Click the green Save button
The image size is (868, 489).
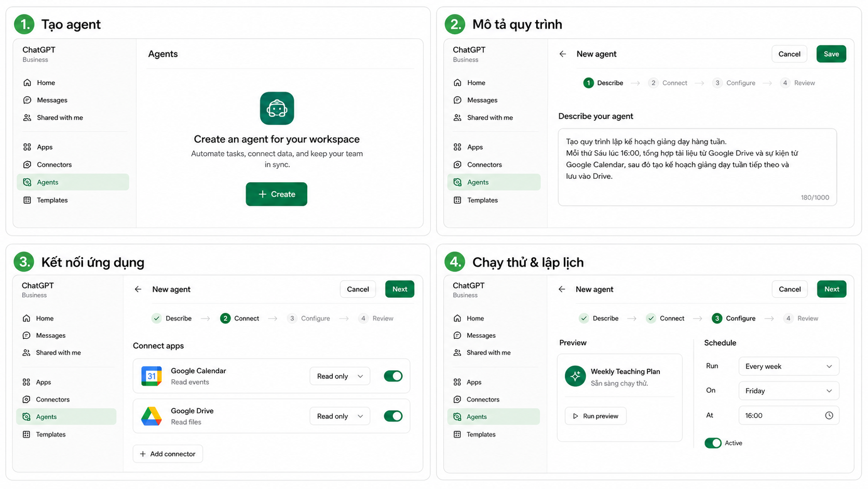831,54
